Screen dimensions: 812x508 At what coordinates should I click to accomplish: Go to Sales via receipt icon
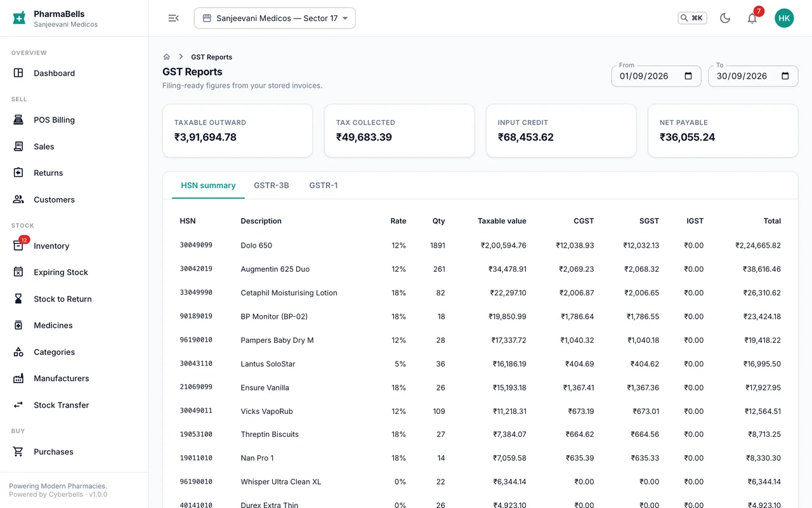[x=18, y=146]
